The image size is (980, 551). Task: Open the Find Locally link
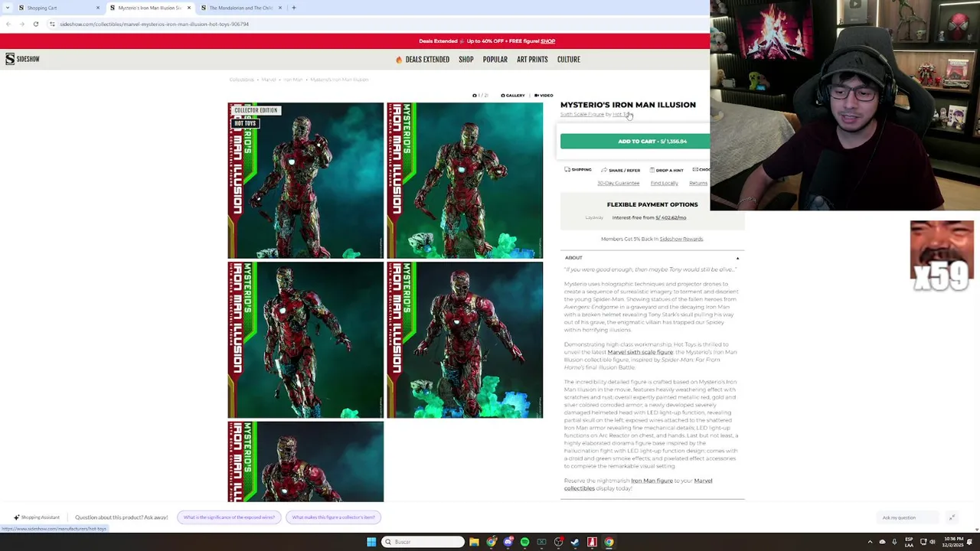pos(665,183)
